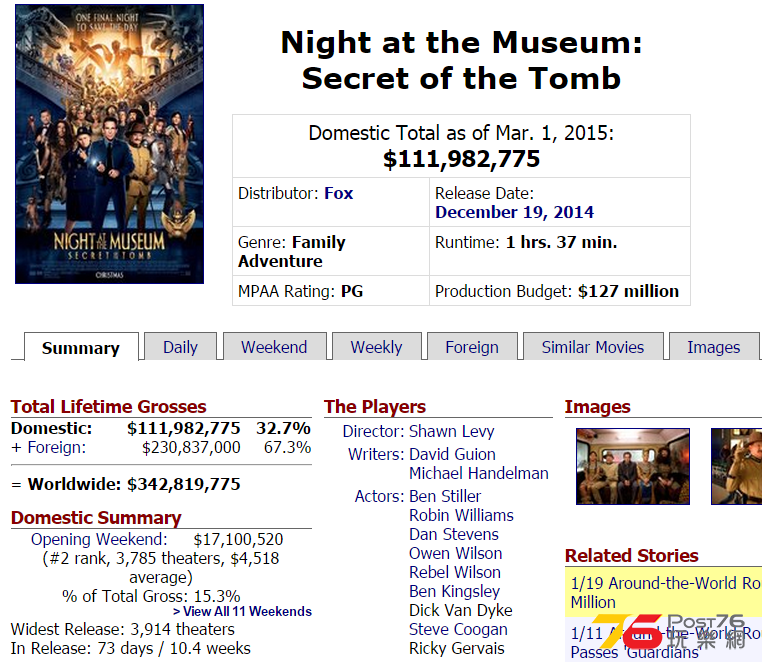Screen dimensions: 762x662
Task: Open the Summary tab
Action: click(81, 348)
